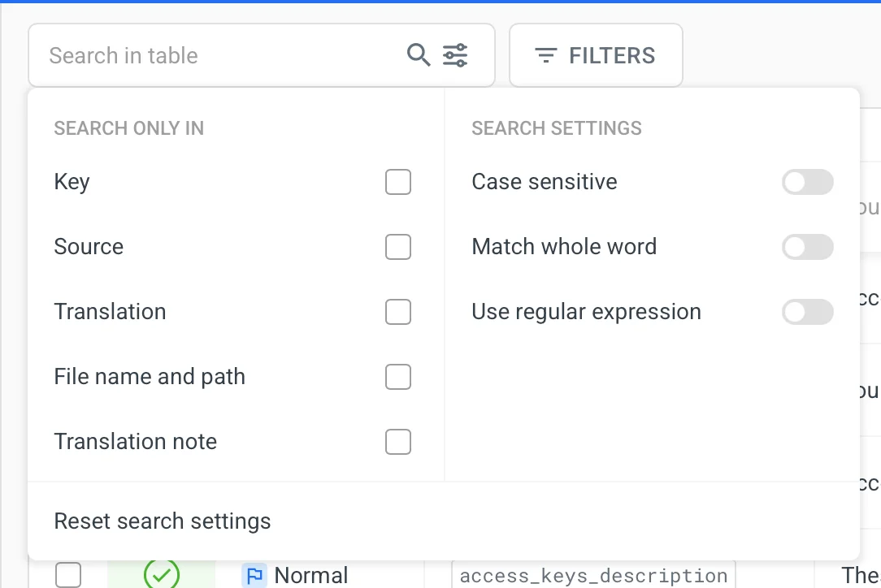881x588 pixels.
Task: Check the Key search checkbox
Action: [398, 182]
